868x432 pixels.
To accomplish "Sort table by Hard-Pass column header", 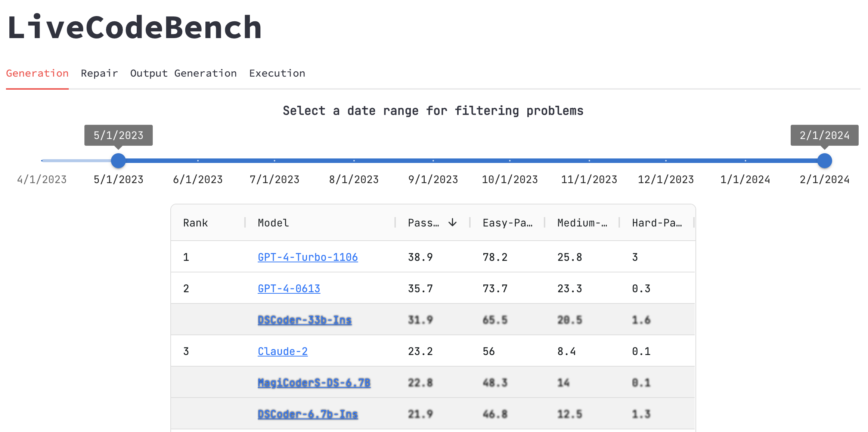I will click(657, 223).
